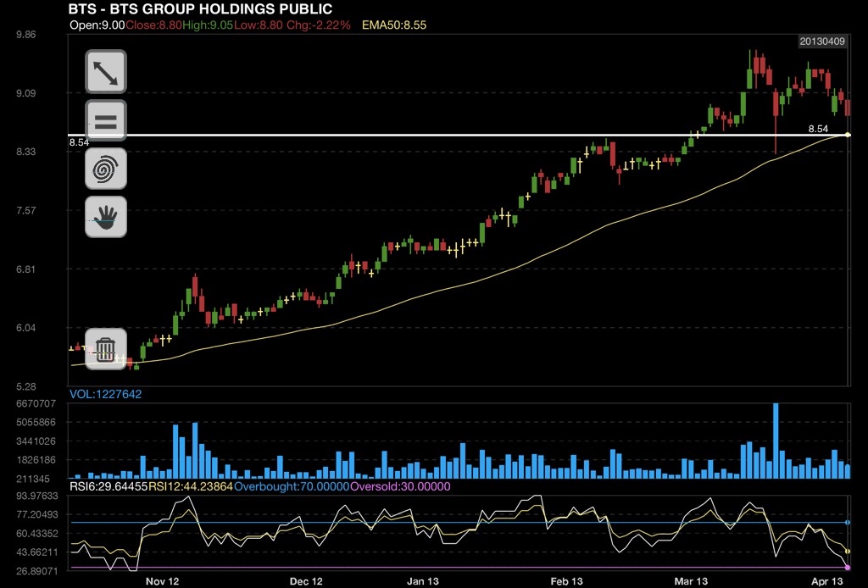Screen dimensions: 868x588
Task: Click the Overbought:70.00000 label
Action: pyautogui.click(x=292, y=487)
